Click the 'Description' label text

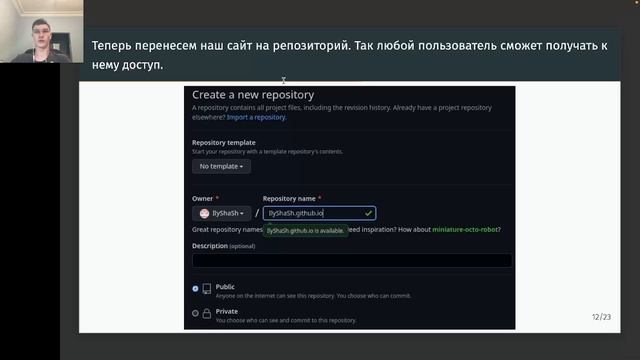tap(210, 246)
